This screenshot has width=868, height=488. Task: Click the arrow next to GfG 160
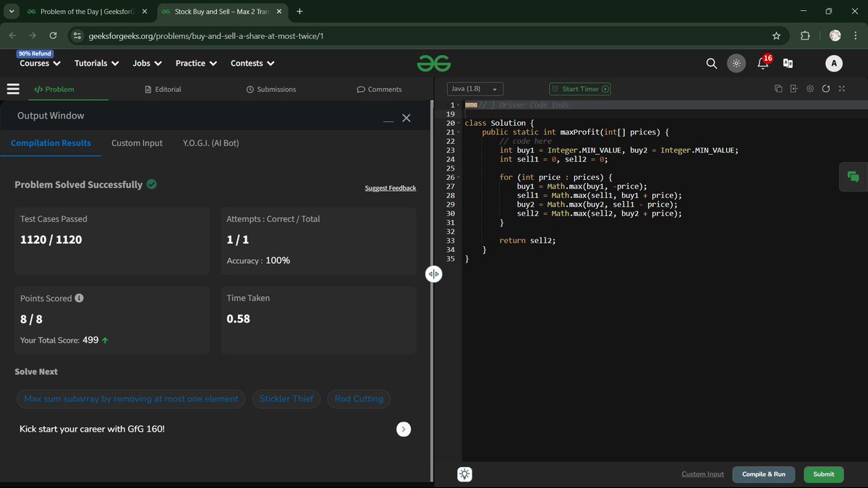click(404, 429)
